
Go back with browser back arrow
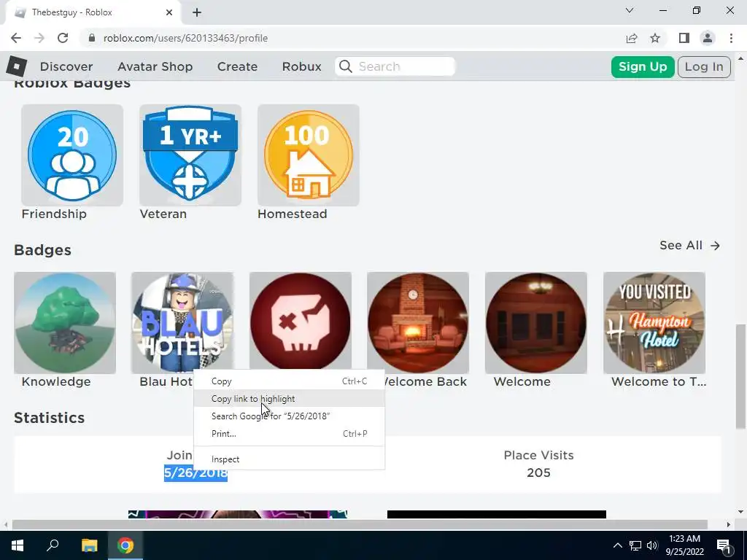[x=16, y=38]
